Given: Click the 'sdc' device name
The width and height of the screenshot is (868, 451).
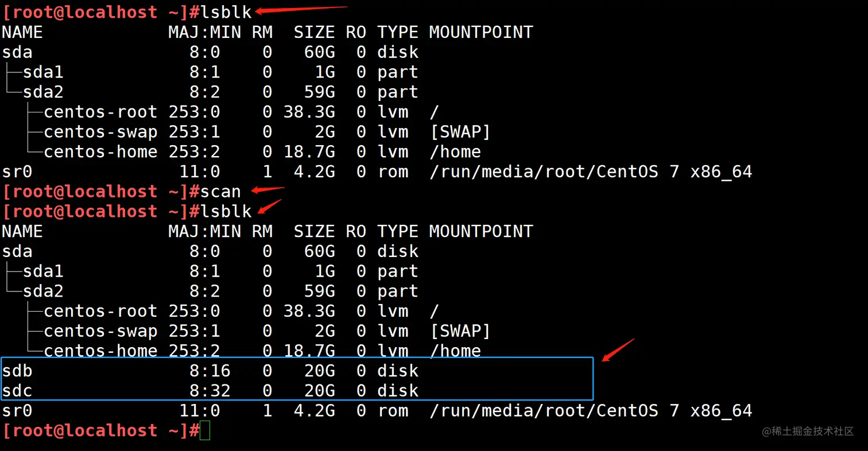Looking at the screenshot, I should point(17,391).
